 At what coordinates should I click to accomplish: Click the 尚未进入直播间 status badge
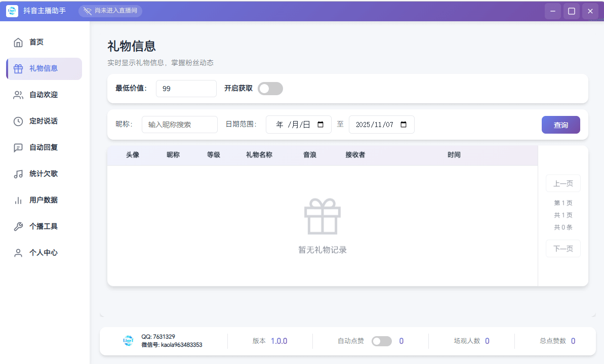click(110, 11)
